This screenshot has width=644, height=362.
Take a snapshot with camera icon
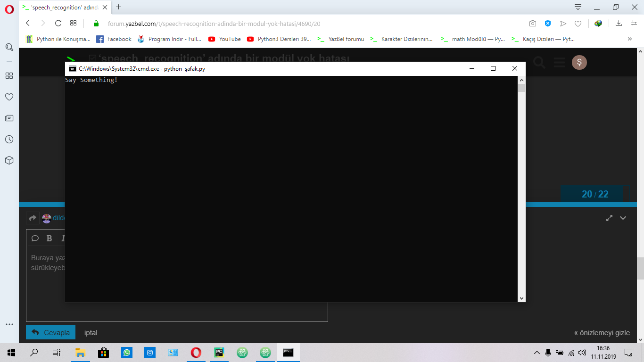[532, 23]
